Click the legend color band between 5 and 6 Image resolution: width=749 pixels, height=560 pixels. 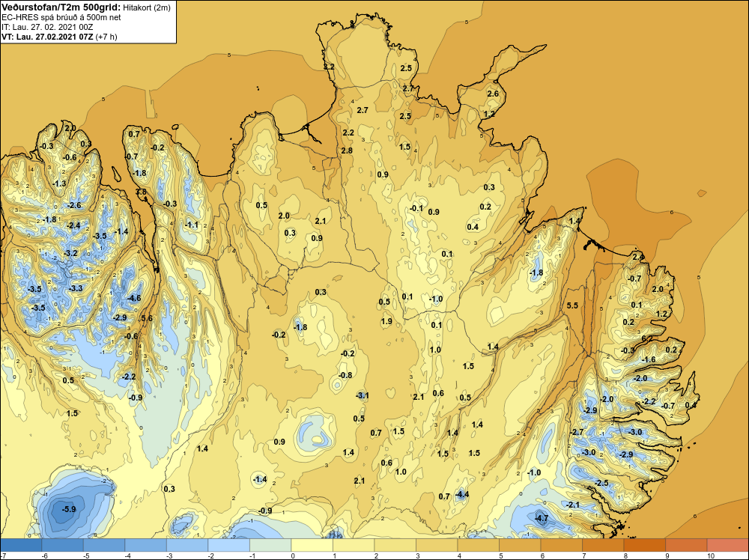(x=520, y=545)
